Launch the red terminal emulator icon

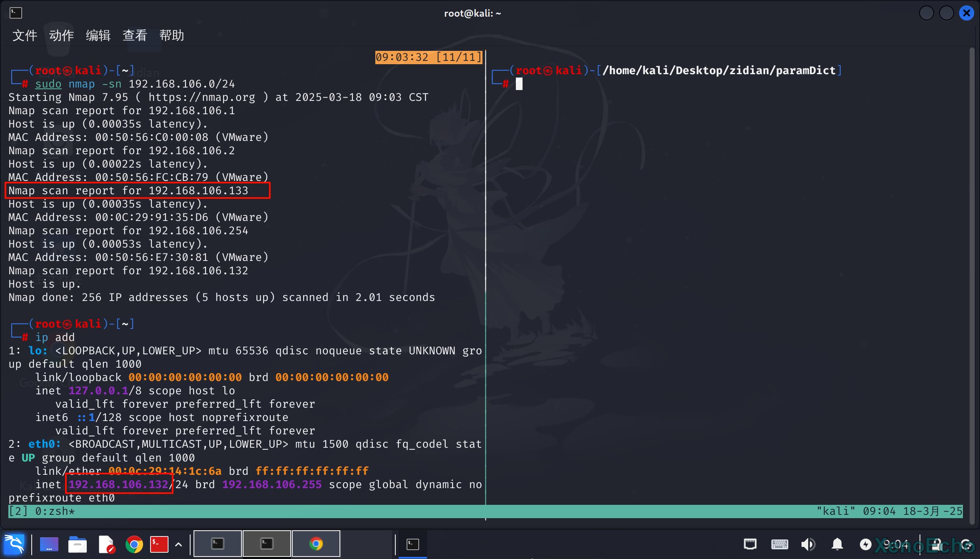pos(159,544)
